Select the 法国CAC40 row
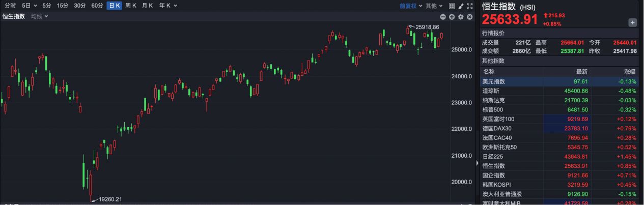Image resolution: width=644 pixels, height=205 pixels. point(559,138)
